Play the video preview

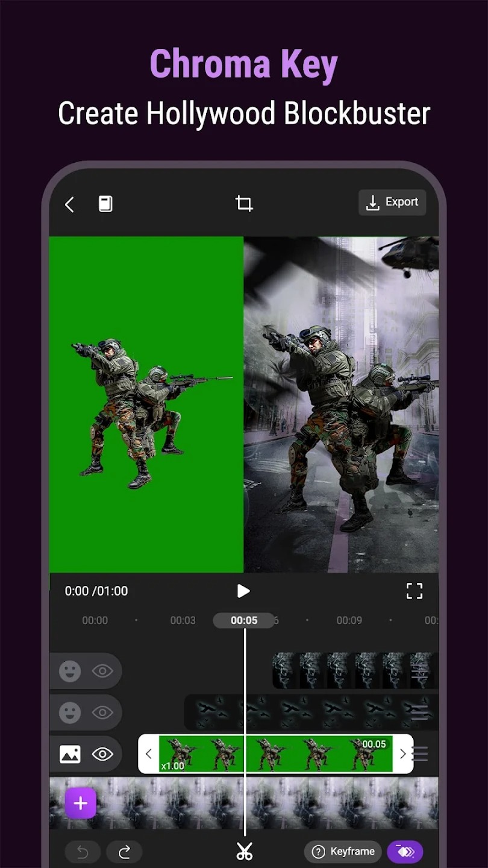pos(243,591)
